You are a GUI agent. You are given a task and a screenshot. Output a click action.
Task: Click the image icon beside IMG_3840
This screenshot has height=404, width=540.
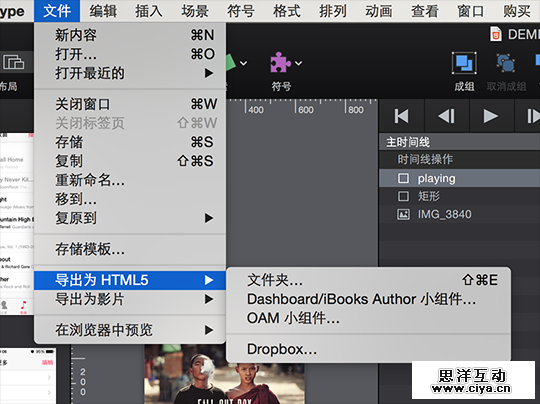point(403,215)
